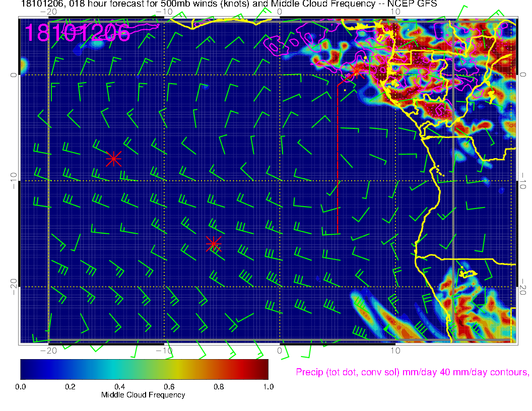The width and height of the screenshot is (532, 411).
Task: Click the top axis longitude label 10
Action: (x=395, y=12)
